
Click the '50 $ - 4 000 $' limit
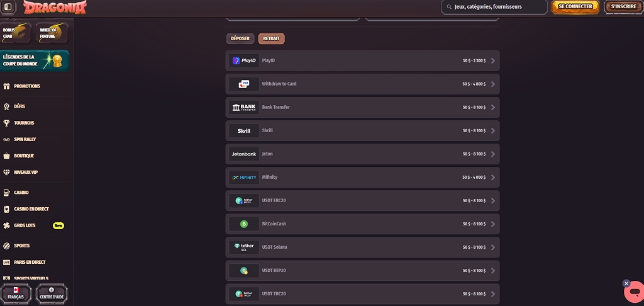point(474,178)
